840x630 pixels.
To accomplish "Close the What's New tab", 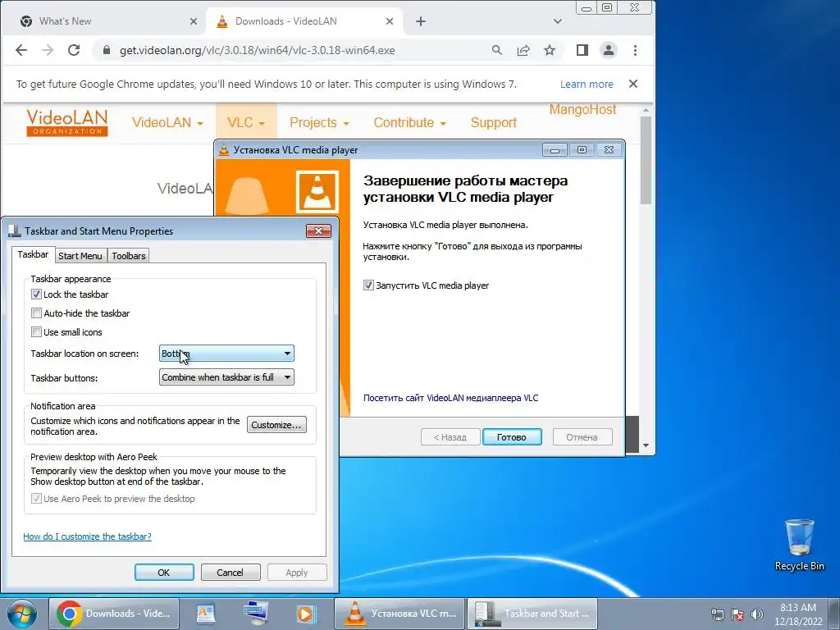I will [194, 21].
